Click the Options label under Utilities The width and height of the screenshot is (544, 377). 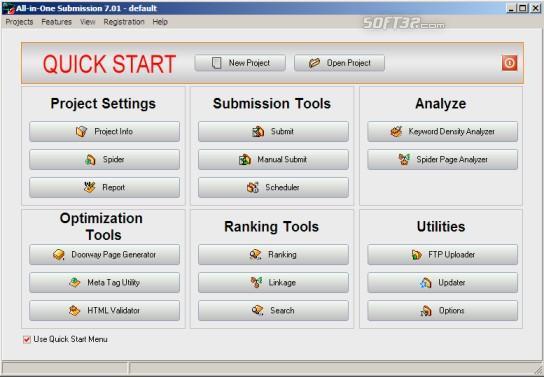pyautogui.click(x=451, y=311)
